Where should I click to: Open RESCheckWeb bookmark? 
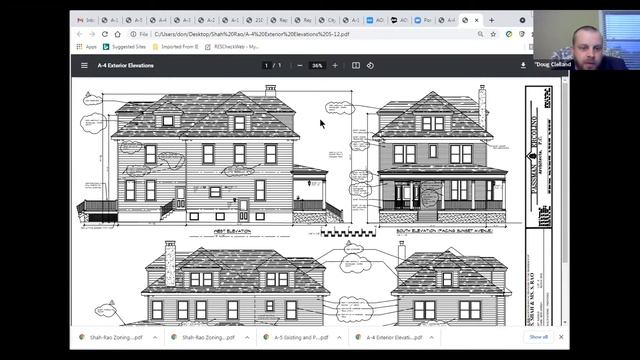pyautogui.click(x=232, y=47)
